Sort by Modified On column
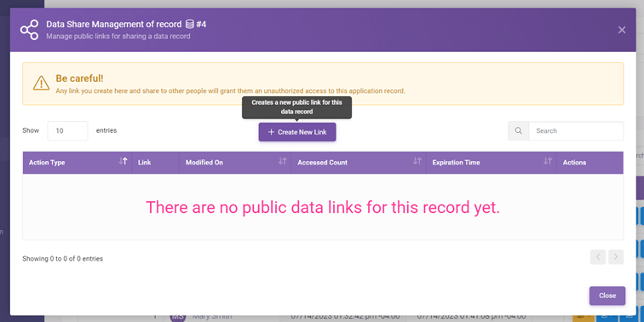Viewport: 644px width, 322px height. point(235,163)
